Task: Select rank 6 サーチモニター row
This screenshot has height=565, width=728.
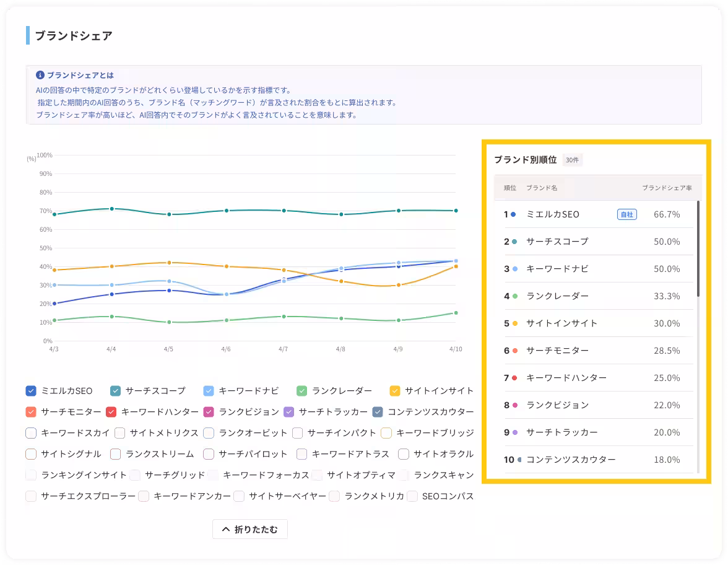Action: click(x=594, y=351)
